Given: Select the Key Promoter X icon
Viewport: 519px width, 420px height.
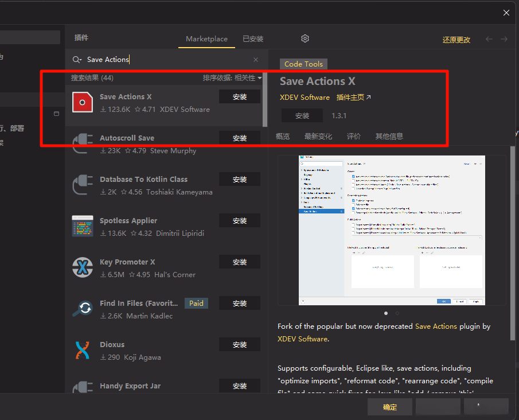Looking at the screenshot, I should [x=83, y=267].
